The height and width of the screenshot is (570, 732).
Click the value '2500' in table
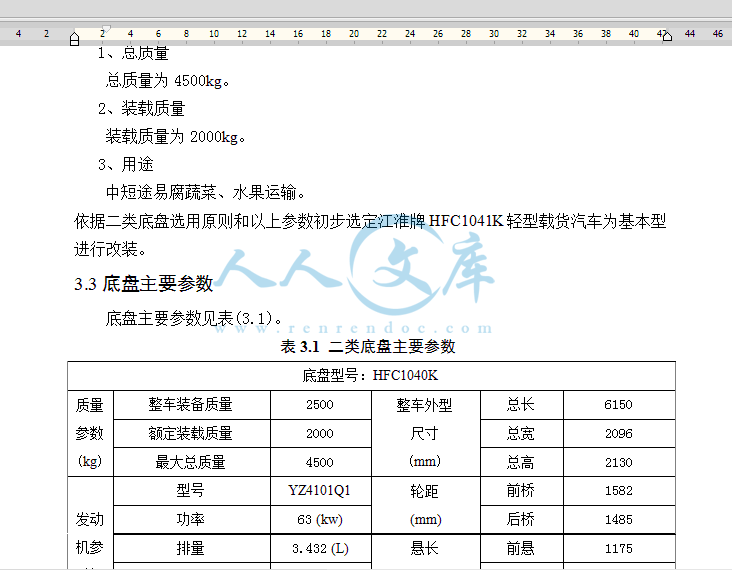coord(320,405)
